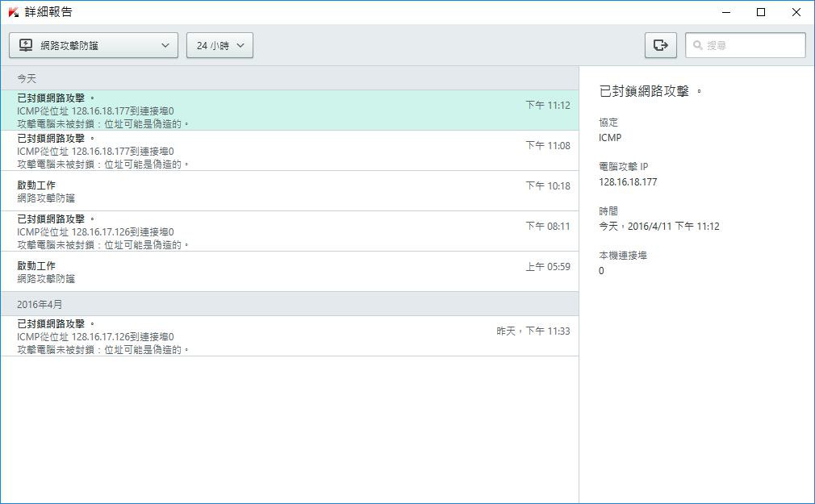Select the blocked attack entry at 下午 08:11
The height and width of the screenshot is (504, 815).
click(290, 231)
